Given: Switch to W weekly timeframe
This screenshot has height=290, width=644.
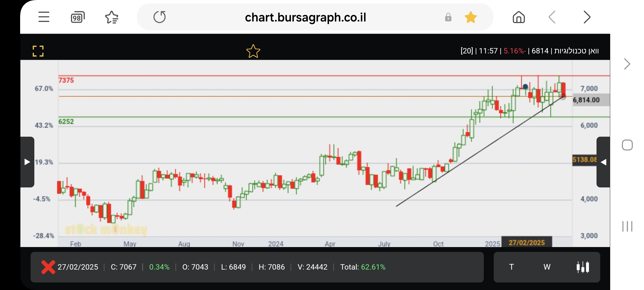Looking at the screenshot, I should click(x=547, y=267).
